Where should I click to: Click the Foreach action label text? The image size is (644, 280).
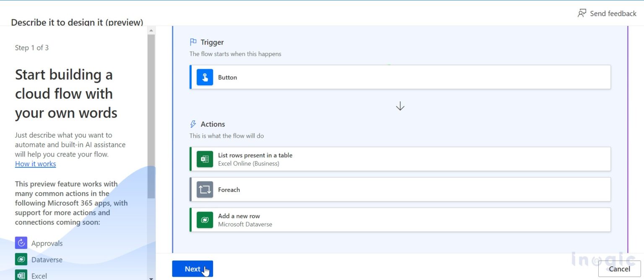(x=229, y=190)
